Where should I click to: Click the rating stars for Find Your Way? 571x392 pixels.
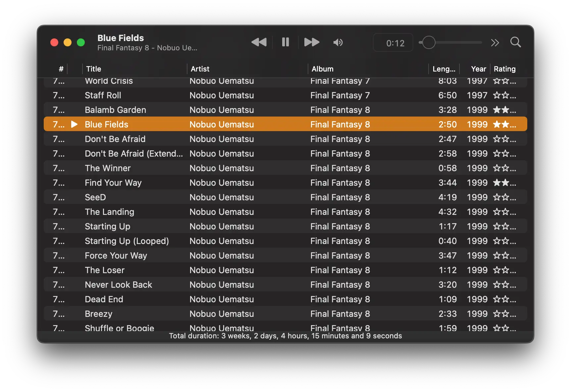504,183
